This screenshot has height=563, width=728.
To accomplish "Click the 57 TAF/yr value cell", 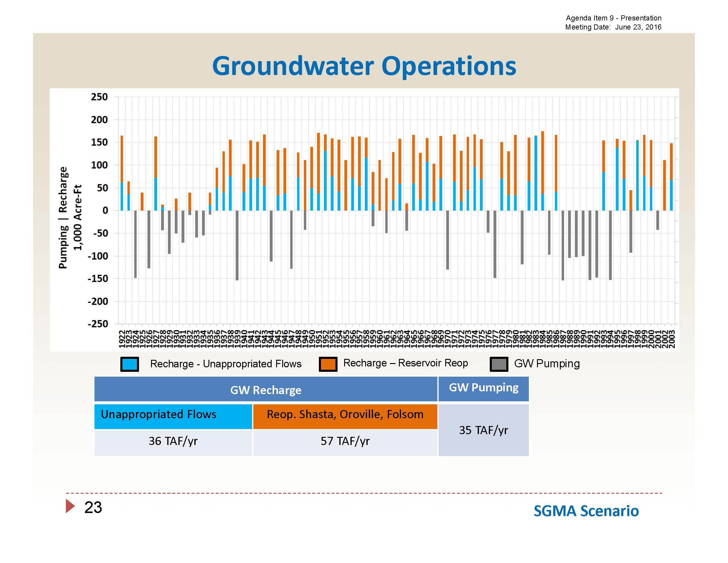I will coord(345,441).
